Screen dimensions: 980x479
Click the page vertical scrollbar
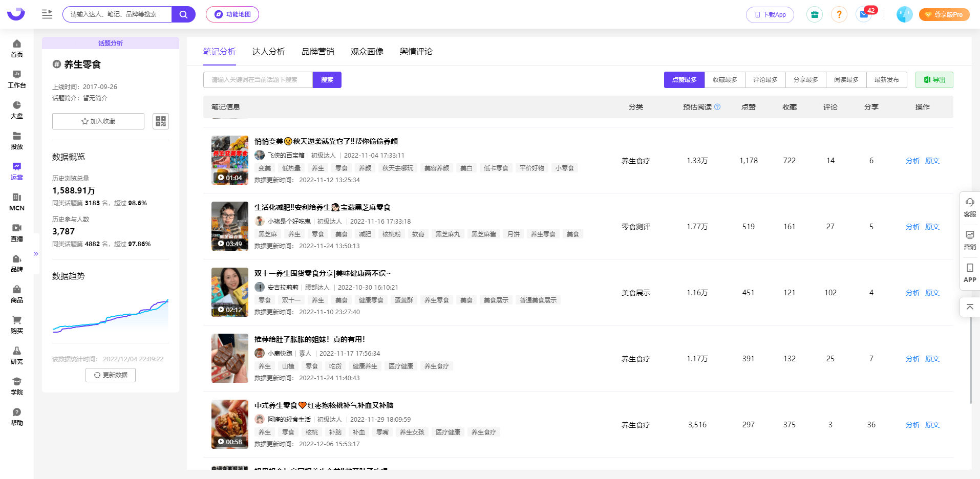coord(970,361)
